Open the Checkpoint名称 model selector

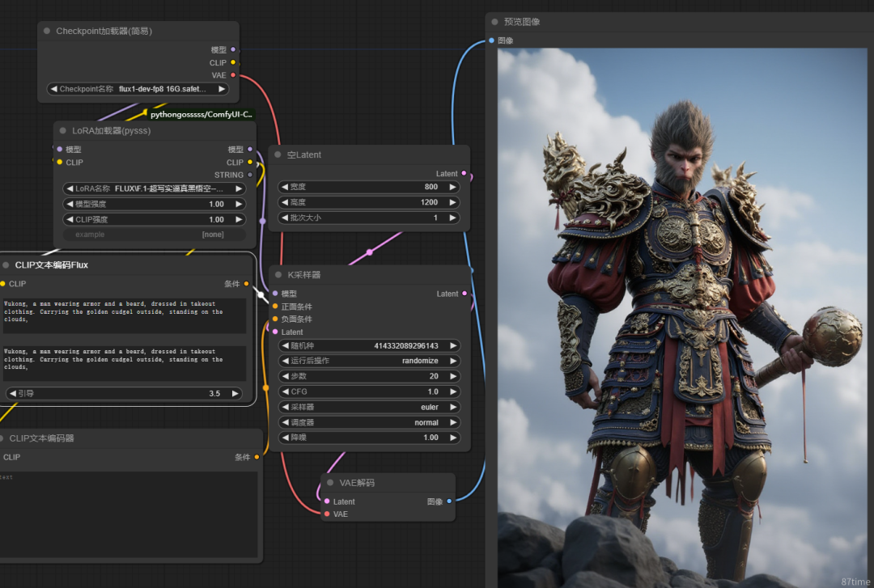click(138, 89)
